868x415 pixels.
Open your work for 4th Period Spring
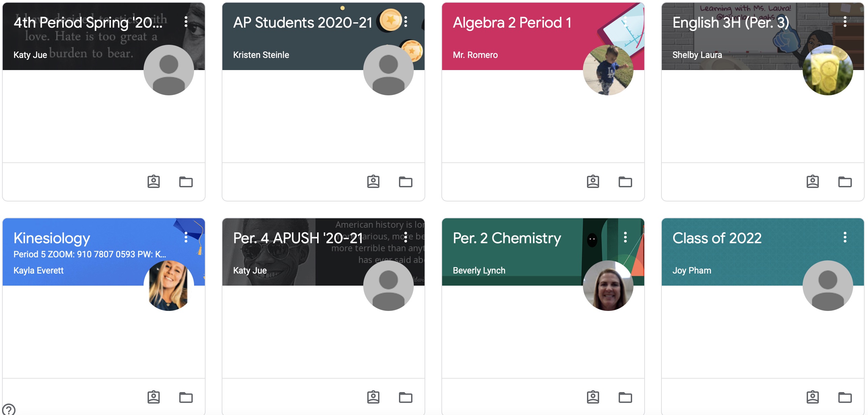pos(153,182)
